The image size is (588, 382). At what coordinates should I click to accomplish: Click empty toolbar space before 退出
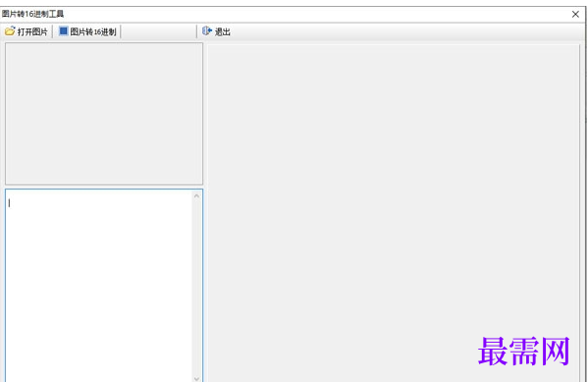[x=158, y=31]
